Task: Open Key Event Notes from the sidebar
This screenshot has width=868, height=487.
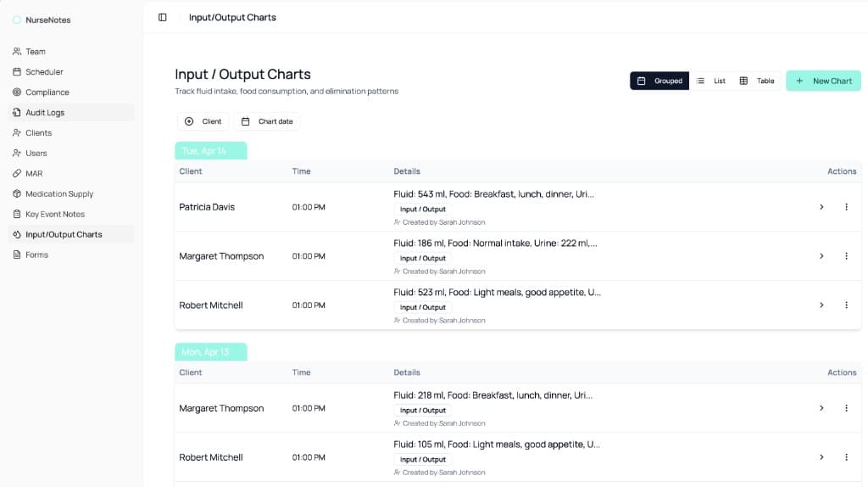Action: pos(71,214)
